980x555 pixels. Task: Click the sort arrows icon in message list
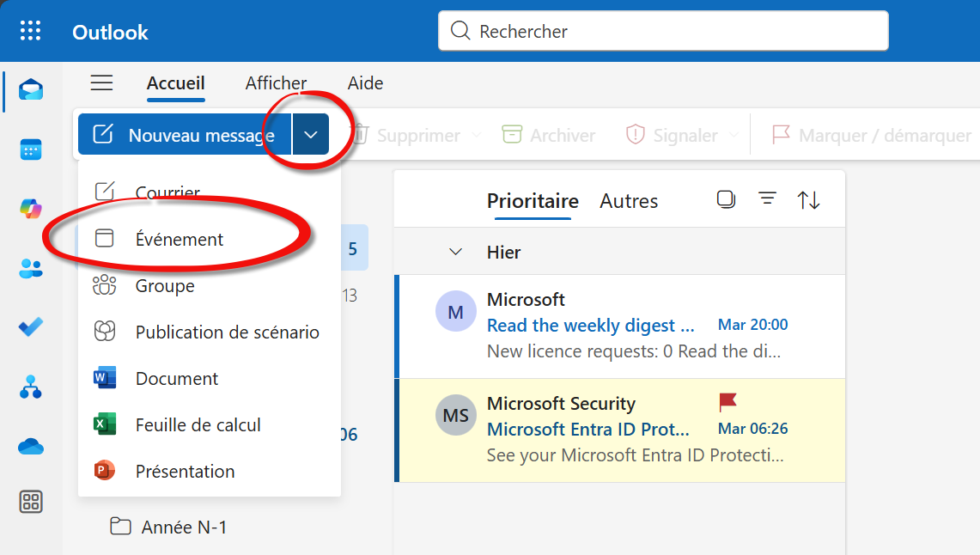pyautogui.click(x=808, y=200)
